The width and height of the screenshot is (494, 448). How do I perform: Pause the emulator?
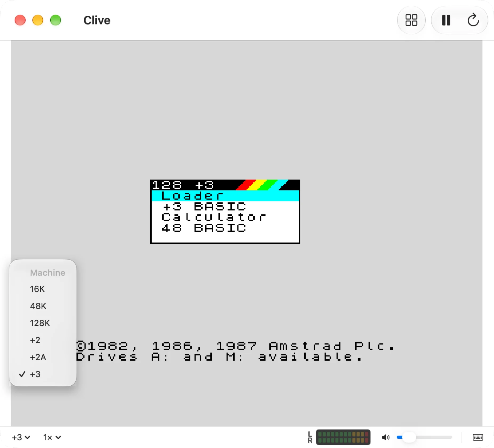446,20
